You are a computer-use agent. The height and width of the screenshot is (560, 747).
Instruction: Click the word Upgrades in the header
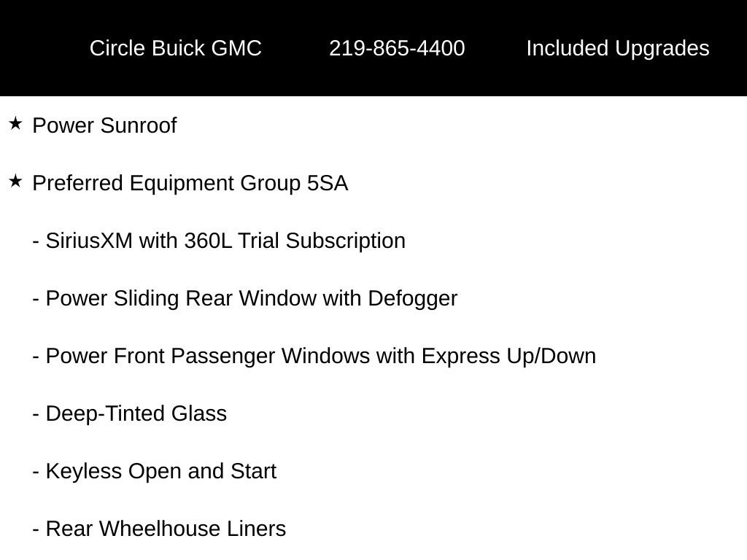(x=662, y=49)
